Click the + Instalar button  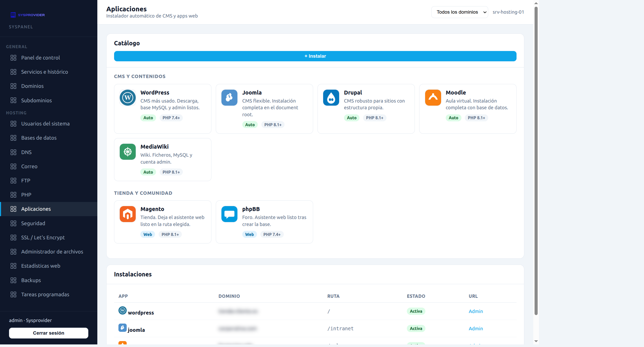315,56
